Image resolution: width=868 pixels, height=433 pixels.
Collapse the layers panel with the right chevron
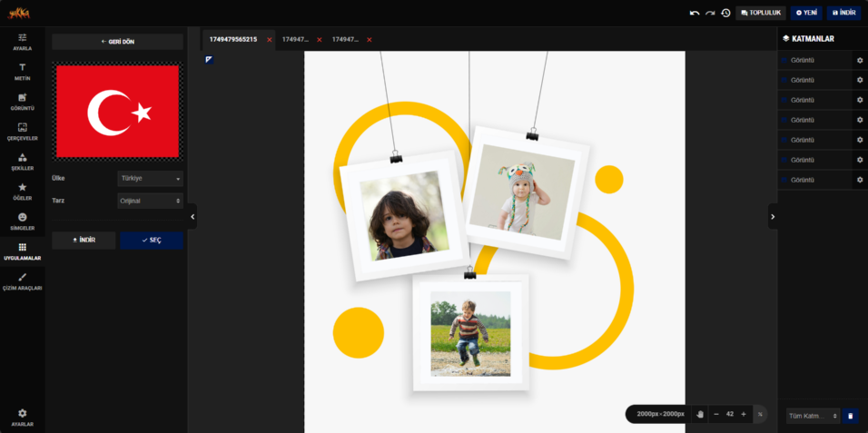pos(773,216)
